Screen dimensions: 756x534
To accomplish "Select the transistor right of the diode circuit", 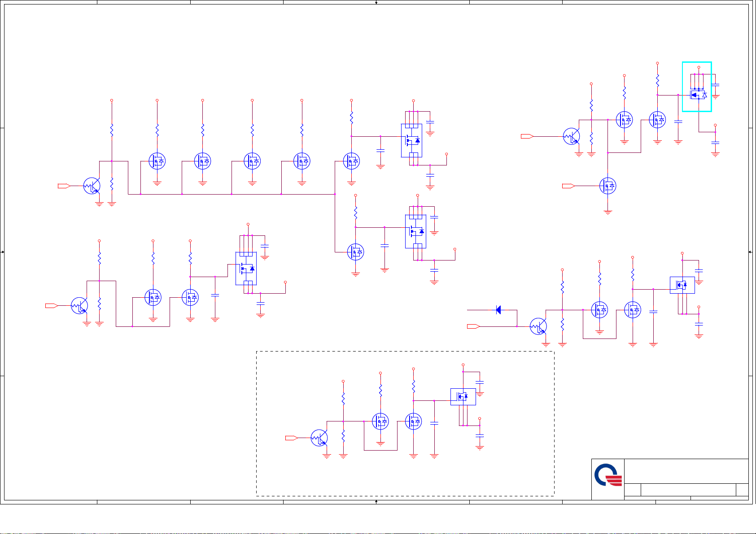I will coord(538,326).
